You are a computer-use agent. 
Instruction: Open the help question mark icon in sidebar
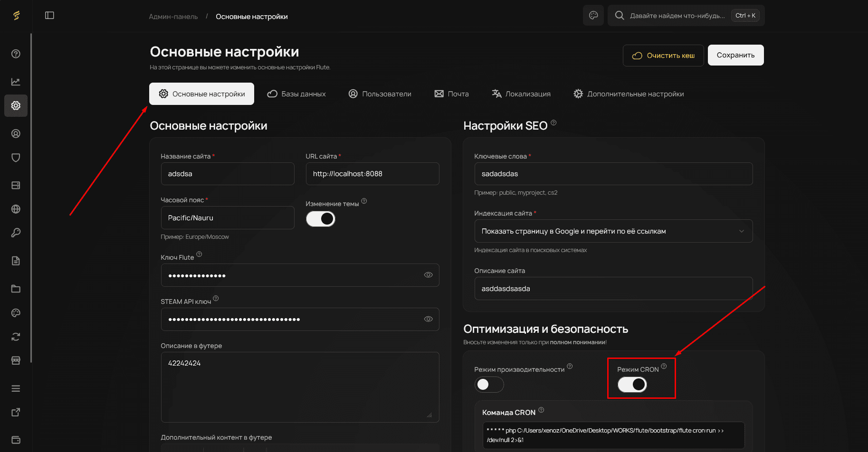(x=16, y=54)
